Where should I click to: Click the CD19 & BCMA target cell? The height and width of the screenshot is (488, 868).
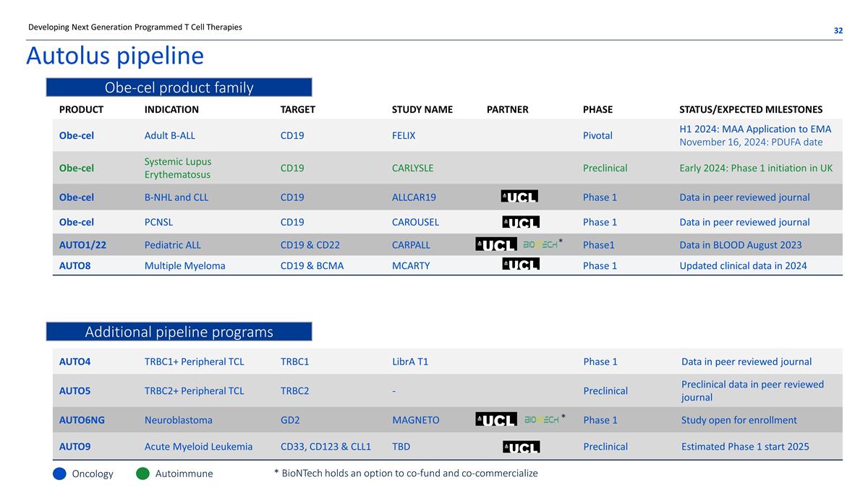312,265
